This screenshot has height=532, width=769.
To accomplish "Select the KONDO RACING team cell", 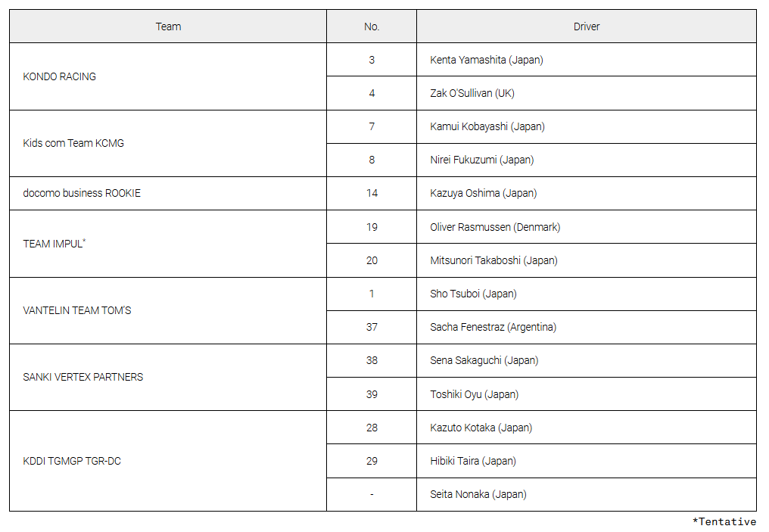I will [168, 76].
